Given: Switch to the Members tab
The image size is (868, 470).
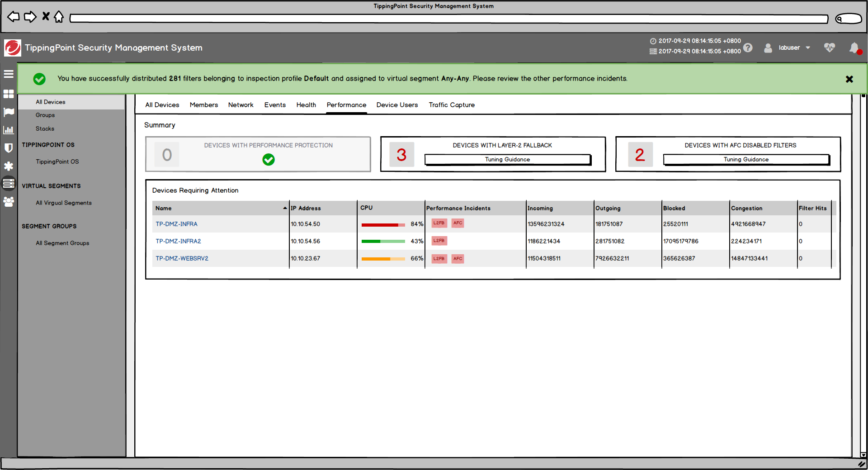Looking at the screenshot, I should [x=204, y=105].
